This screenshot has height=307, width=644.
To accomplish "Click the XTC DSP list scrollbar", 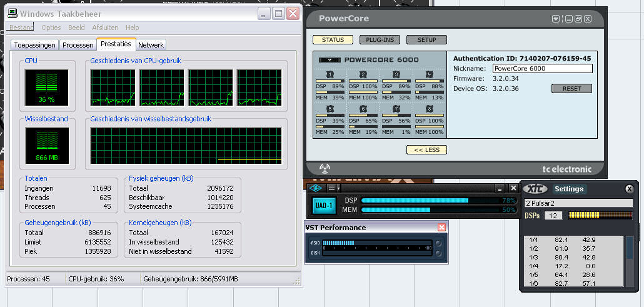I will coord(629,261).
